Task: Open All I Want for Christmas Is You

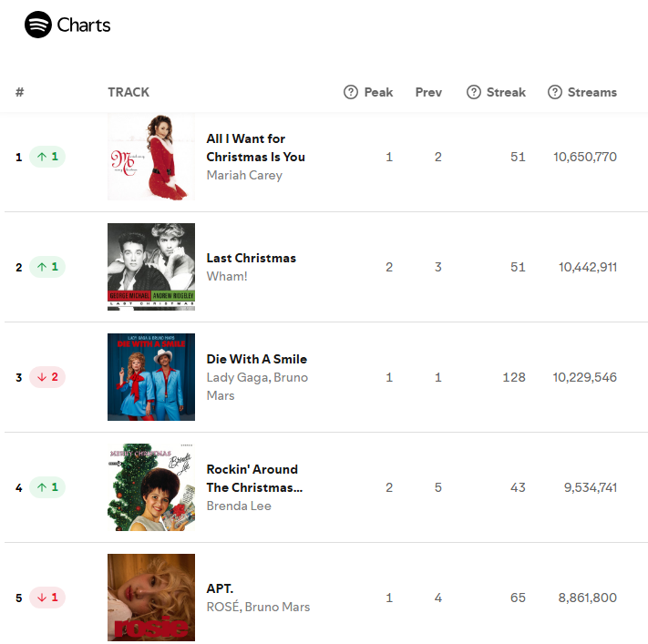Action: [256, 148]
